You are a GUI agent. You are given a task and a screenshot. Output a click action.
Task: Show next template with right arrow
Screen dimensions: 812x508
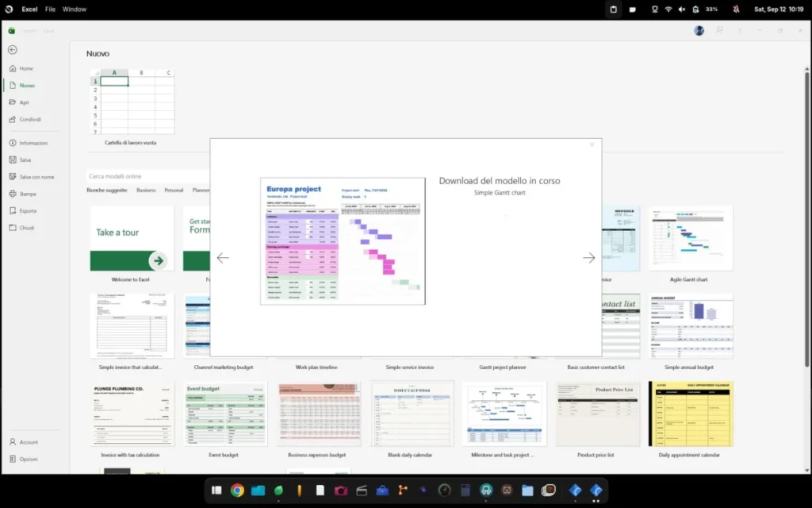[589, 258]
